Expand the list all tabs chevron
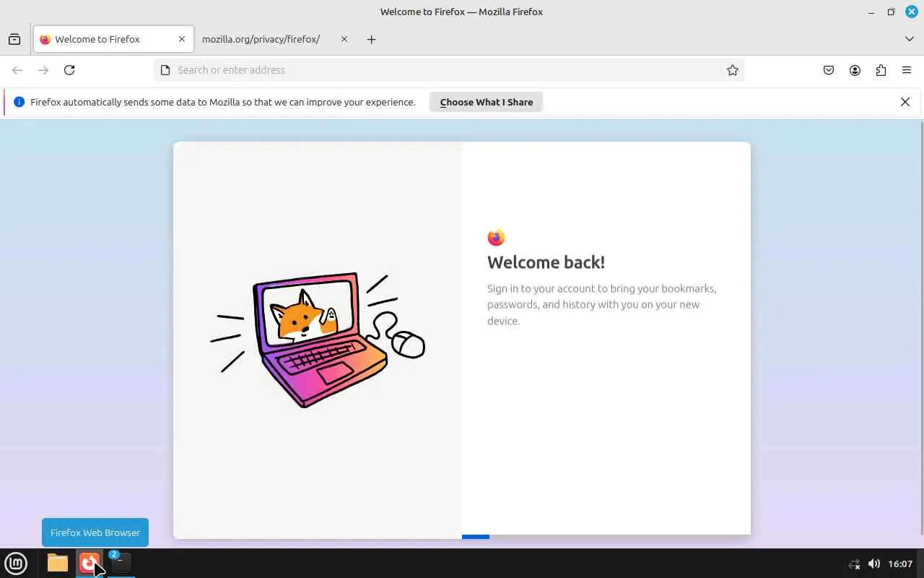 910,39
